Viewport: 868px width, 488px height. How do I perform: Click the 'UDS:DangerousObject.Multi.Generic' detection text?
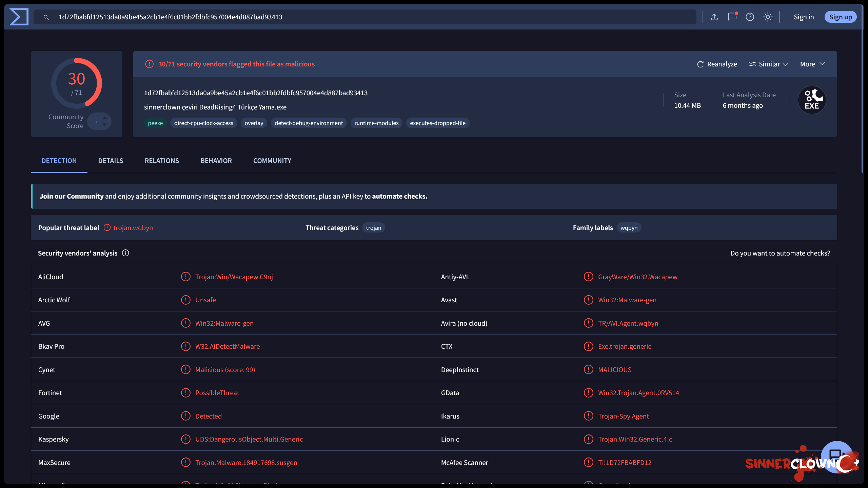249,439
